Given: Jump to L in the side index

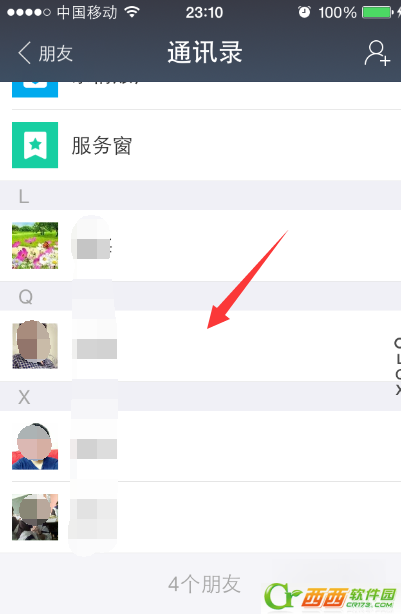Looking at the screenshot, I should click(x=398, y=359).
